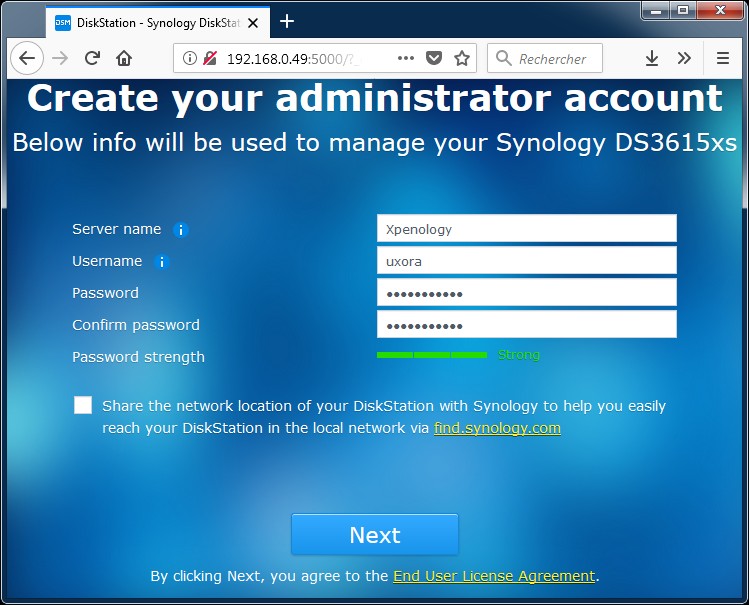Open the find.synology.com link

point(497,428)
